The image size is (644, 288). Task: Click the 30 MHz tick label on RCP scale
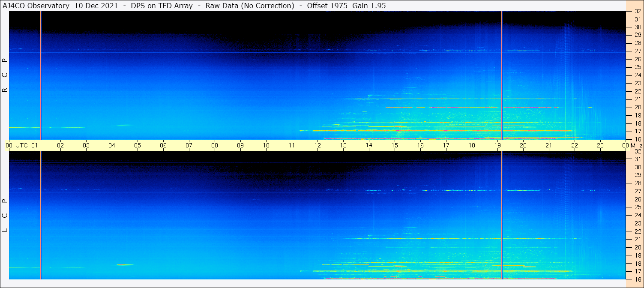click(638, 27)
